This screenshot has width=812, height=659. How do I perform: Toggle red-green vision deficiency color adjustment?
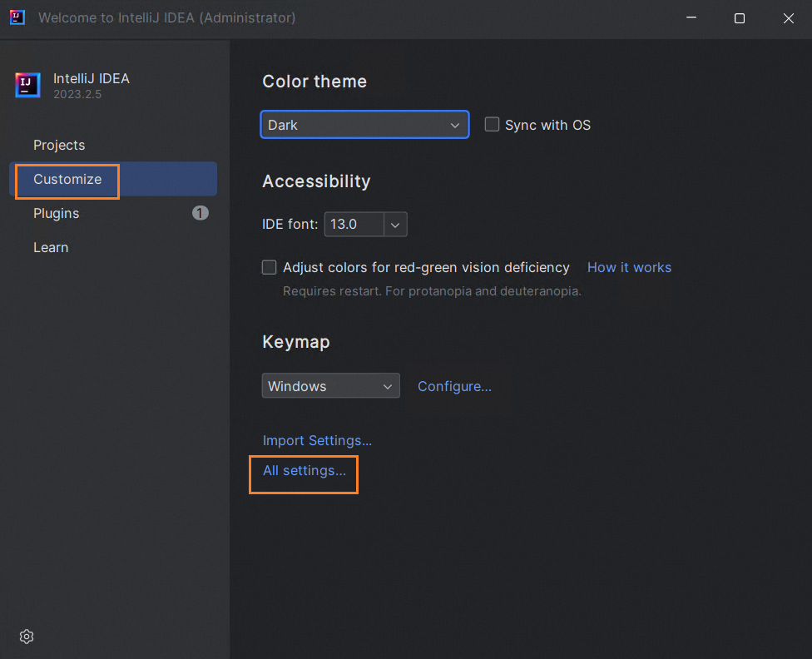coord(270,267)
